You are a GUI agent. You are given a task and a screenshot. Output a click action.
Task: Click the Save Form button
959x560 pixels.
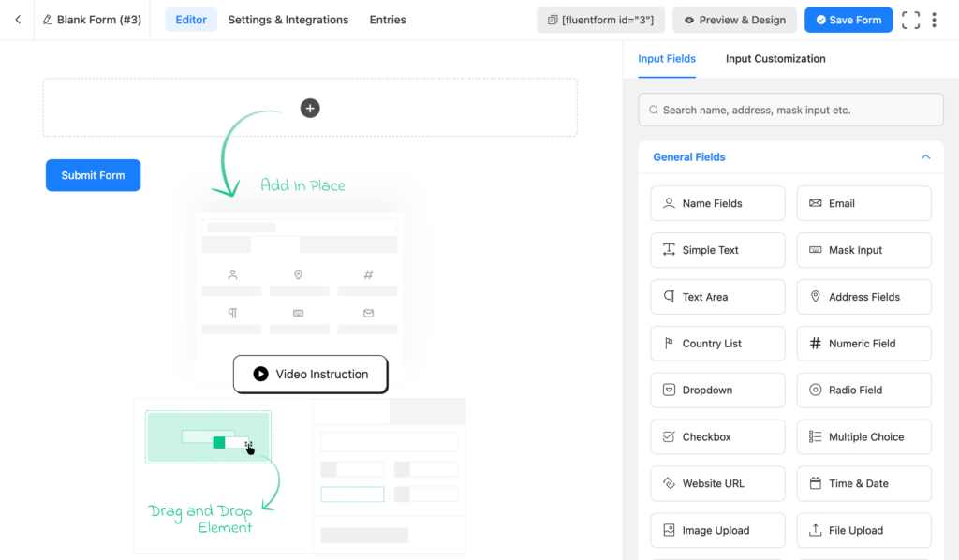[x=848, y=21]
